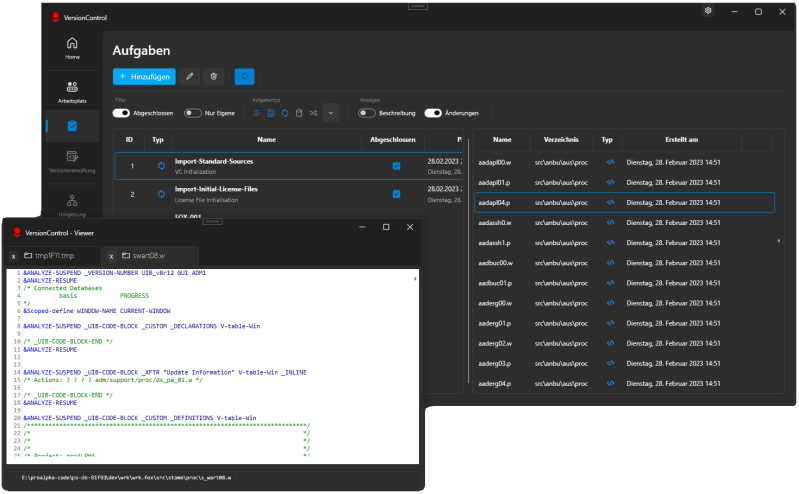Image resolution: width=799 pixels, height=494 pixels.
Task: Close the tmp1F11.tmp tab with its x
Action: coord(14,256)
